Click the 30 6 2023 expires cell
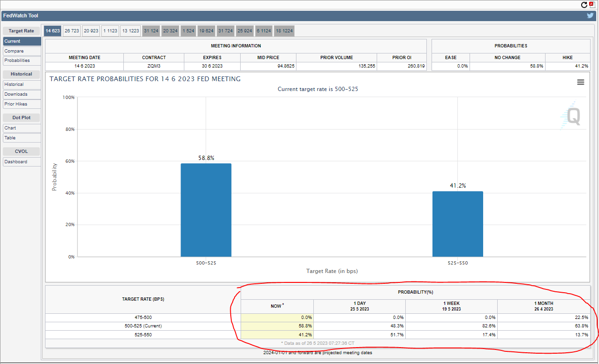 pos(212,66)
